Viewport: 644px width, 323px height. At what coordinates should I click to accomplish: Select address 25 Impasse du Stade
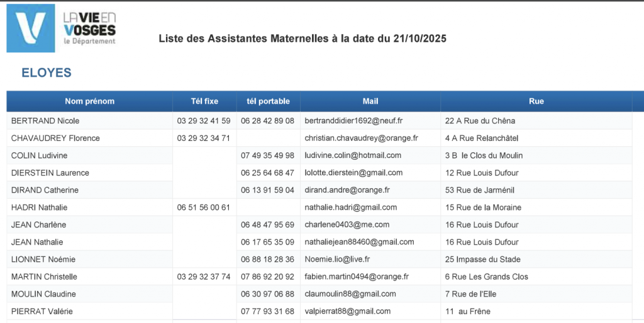click(482, 259)
